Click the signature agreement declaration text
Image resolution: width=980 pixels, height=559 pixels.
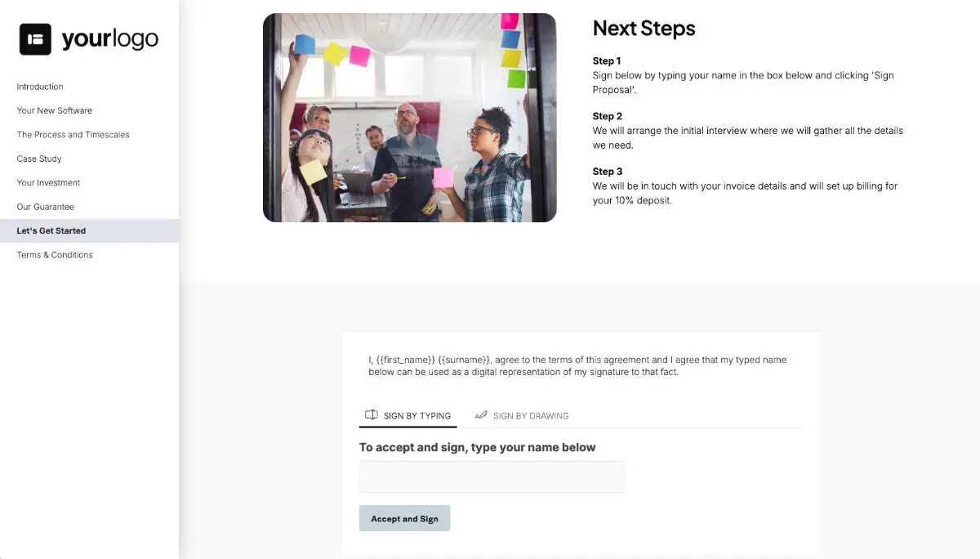576,366
